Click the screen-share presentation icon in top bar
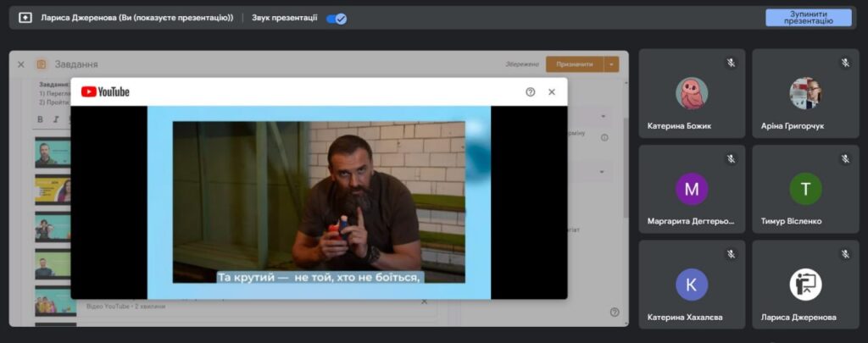The height and width of the screenshot is (343, 868). [25, 18]
